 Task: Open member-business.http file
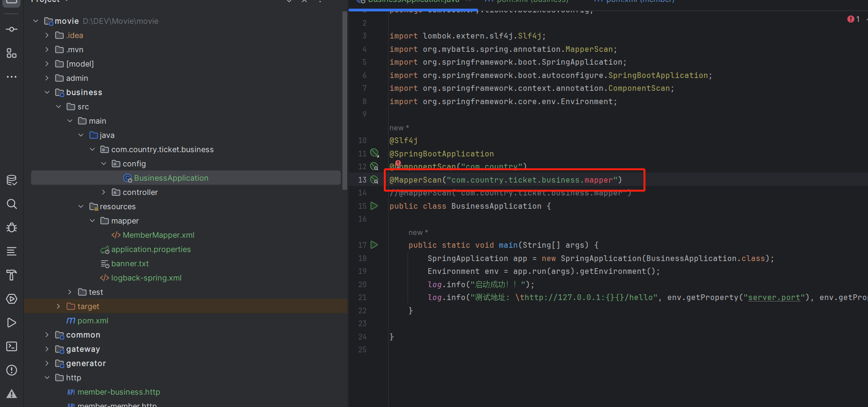pos(118,392)
